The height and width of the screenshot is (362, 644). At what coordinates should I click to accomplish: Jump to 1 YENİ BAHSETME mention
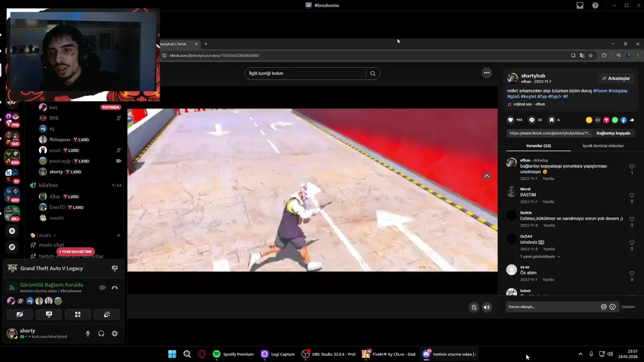pos(75,251)
